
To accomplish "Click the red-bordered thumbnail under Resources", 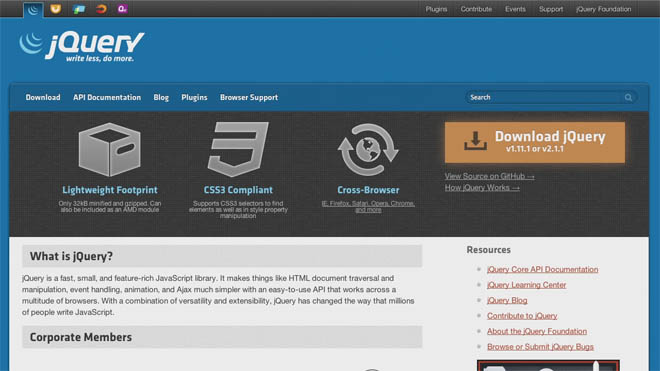I will coord(548,366).
